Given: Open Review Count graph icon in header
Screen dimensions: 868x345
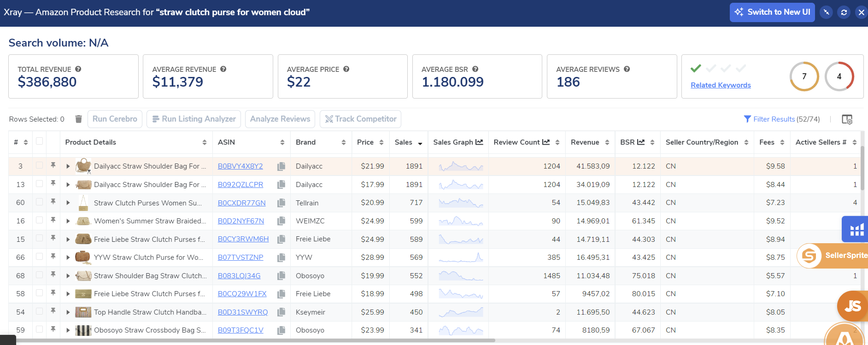Looking at the screenshot, I should [546, 142].
